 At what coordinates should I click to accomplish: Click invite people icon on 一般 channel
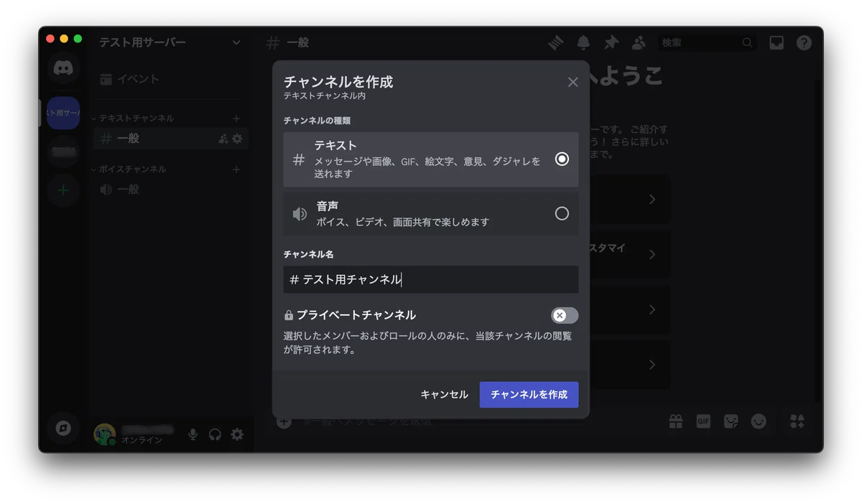[x=223, y=139]
